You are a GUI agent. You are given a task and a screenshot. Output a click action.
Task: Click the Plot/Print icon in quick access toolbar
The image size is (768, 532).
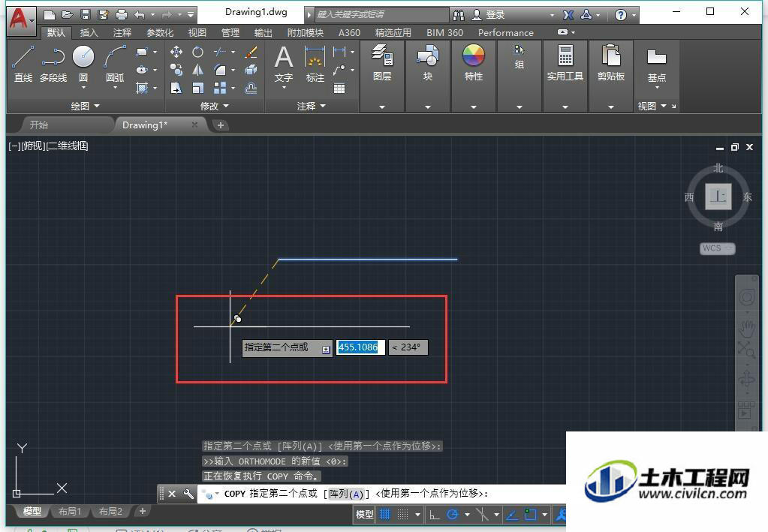[x=122, y=15]
